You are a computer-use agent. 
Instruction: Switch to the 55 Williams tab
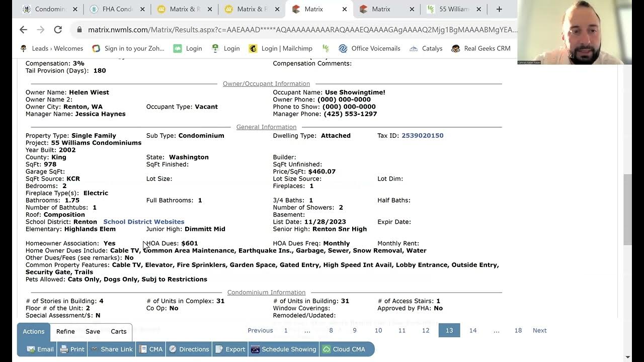click(454, 9)
